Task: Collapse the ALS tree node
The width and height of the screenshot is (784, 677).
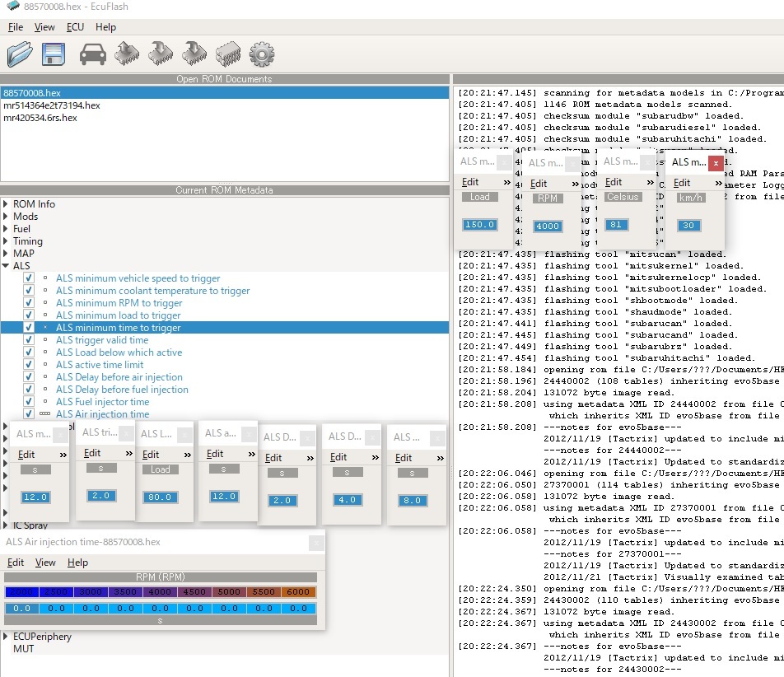Action: coord(6,266)
